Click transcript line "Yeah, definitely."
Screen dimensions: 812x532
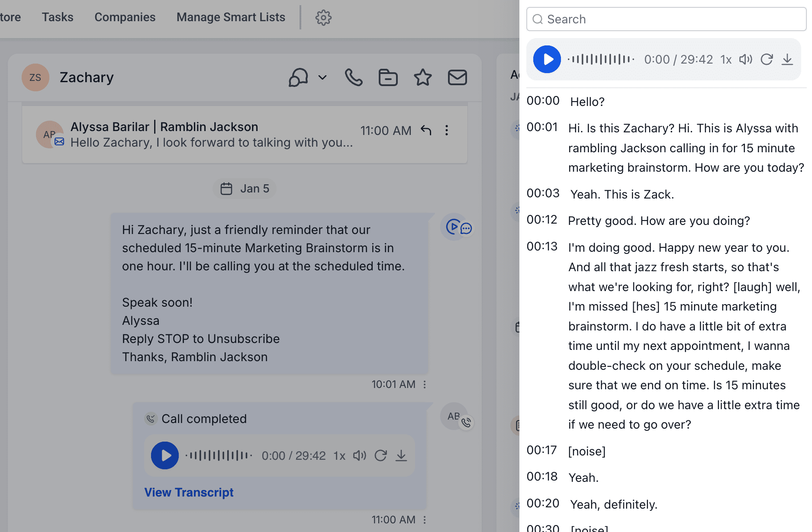[x=614, y=505]
